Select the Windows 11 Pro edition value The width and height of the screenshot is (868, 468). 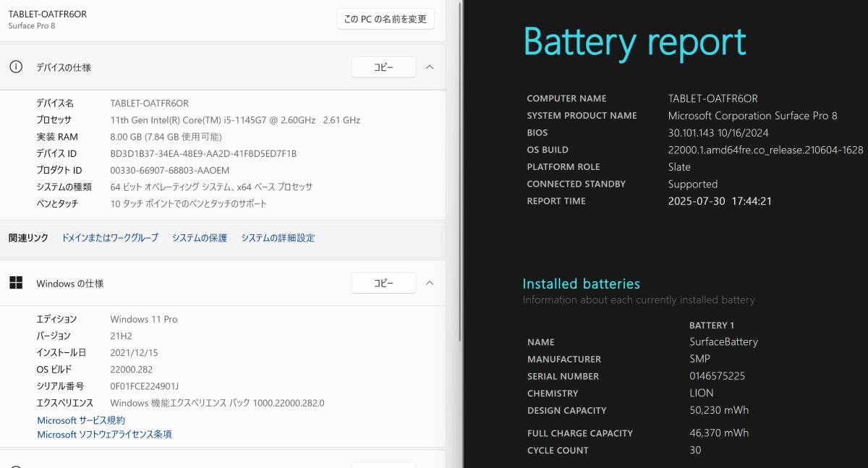coord(144,319)
